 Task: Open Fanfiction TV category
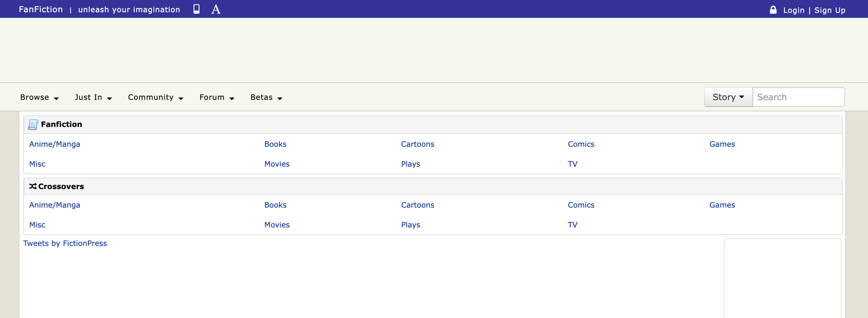(x=573, y=164)
